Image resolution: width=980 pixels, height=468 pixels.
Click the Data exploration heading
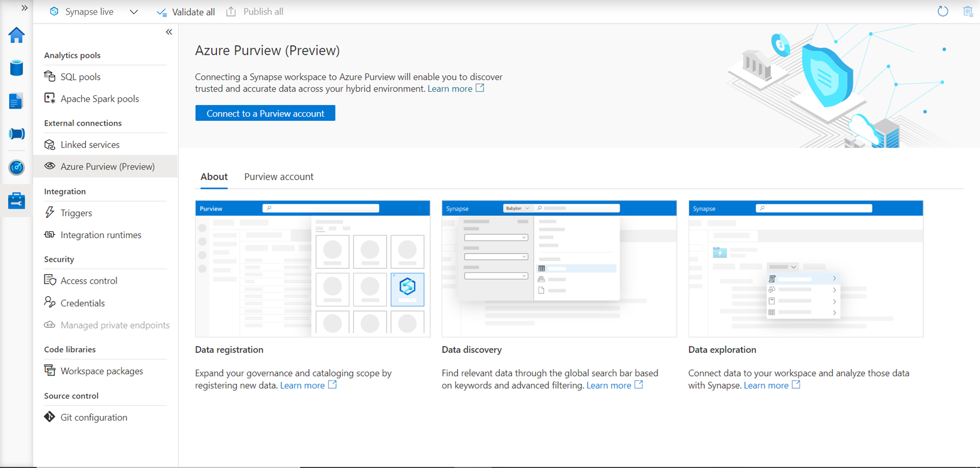[x=722, y=350]
